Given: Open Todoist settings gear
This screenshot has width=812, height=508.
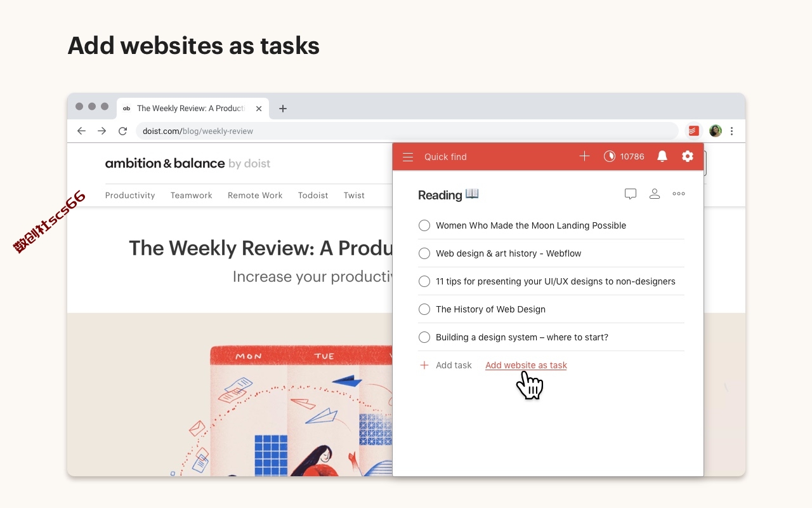Looking at the screenshot, I should [688, 156].
